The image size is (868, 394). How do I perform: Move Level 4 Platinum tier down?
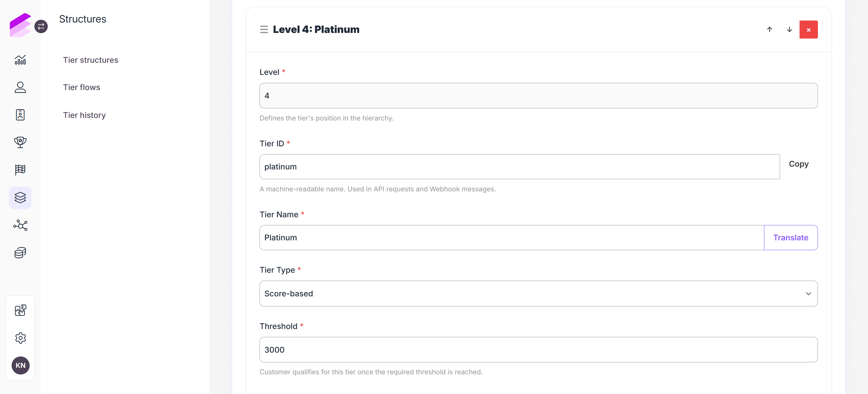789,30
